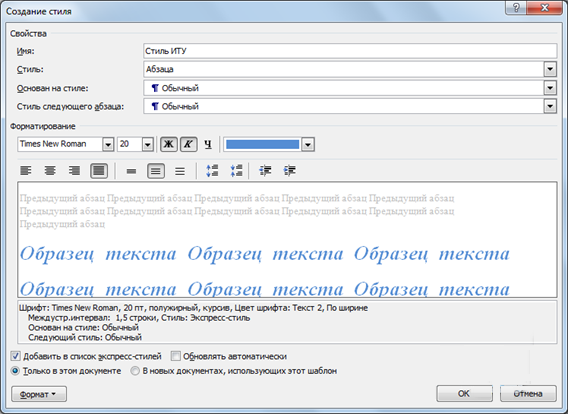Open the font size 20 dropdown
Screen dimensions: 571x416
coord(147,145)
